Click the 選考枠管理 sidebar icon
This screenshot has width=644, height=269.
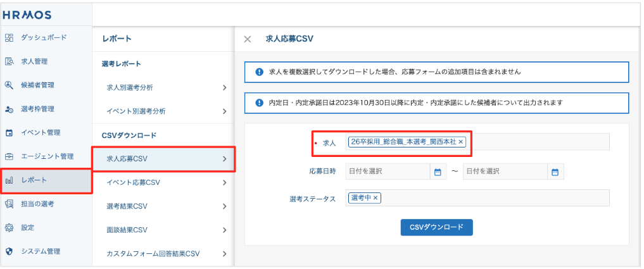pos(9,109)
